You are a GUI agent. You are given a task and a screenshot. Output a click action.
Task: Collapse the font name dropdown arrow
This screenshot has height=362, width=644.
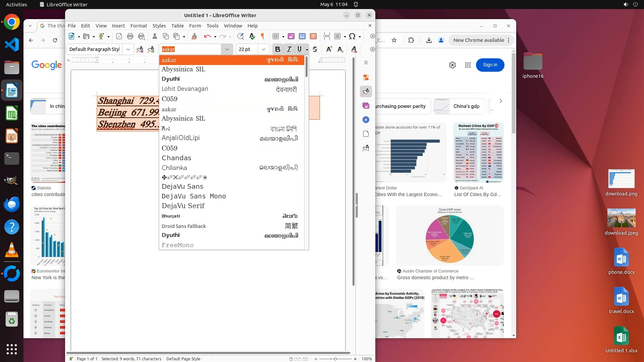tap(227, 49)
